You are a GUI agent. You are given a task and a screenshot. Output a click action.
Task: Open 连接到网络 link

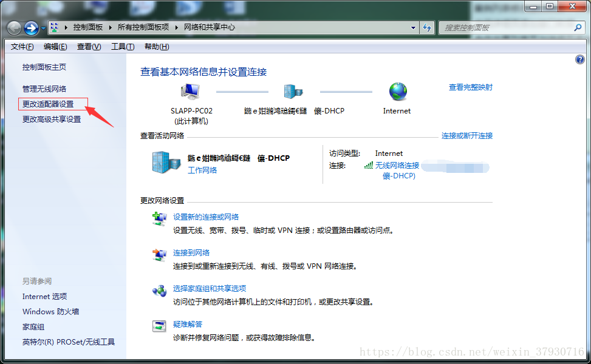tap(191, 252)
